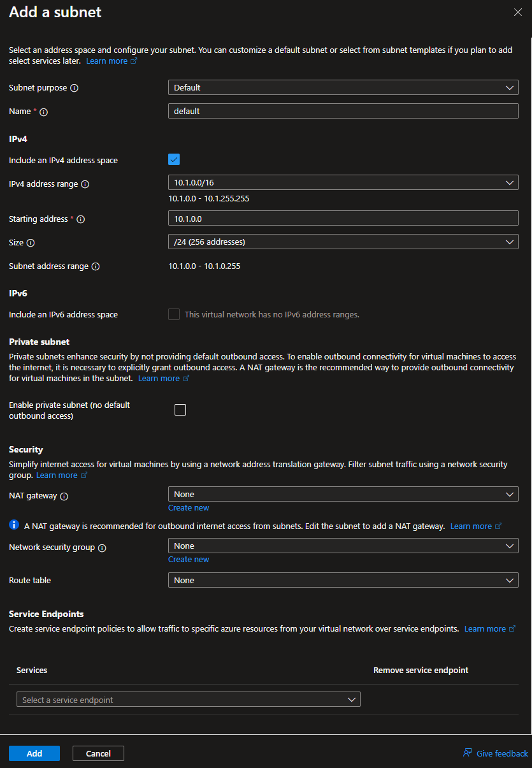Click info icon beside IPv4 address range
532x768 pixels.
(x=85, y=184)
